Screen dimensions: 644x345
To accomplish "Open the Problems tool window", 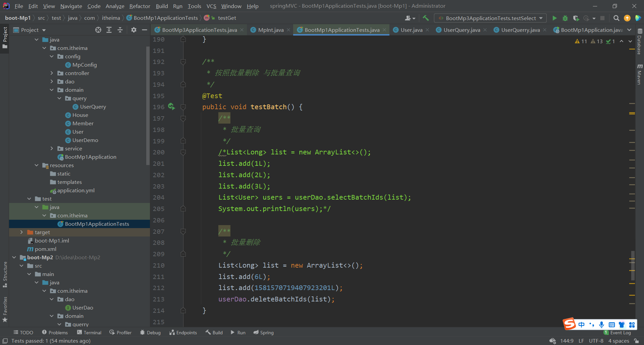I will (55, 333).
